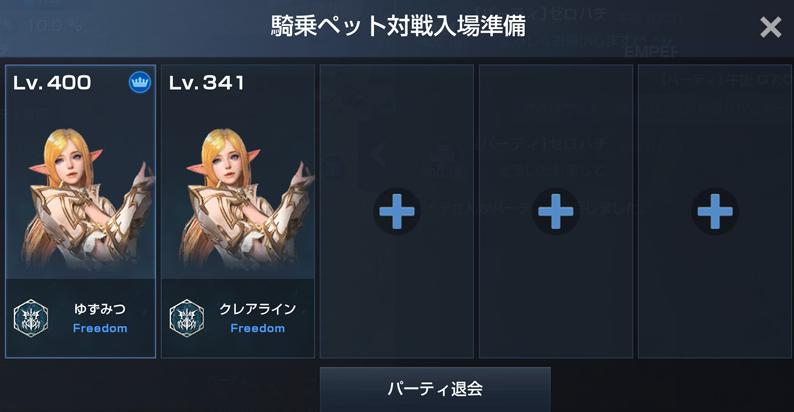
Task: Click ゆずみつ's Freedom clan emblem
Action: coord(31,318)
